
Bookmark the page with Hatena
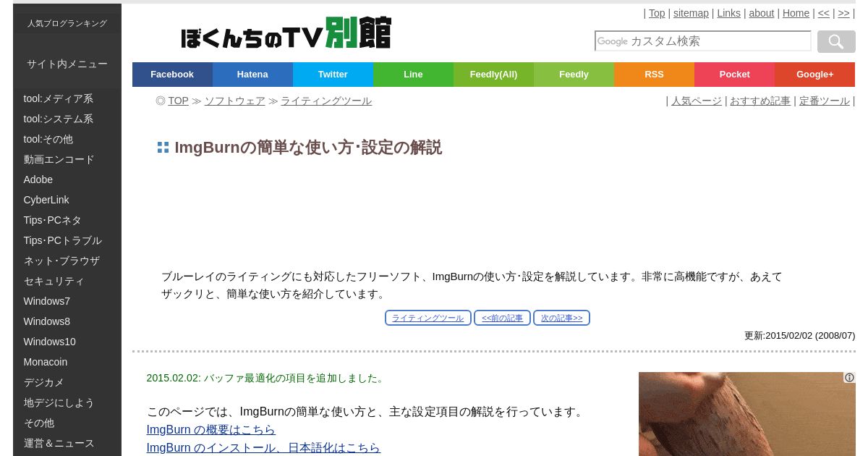point(252,75)
